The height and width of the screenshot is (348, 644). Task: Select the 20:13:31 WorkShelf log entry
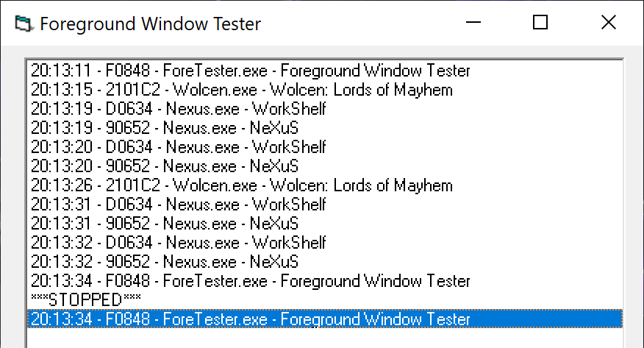click(x=178, y=205)
